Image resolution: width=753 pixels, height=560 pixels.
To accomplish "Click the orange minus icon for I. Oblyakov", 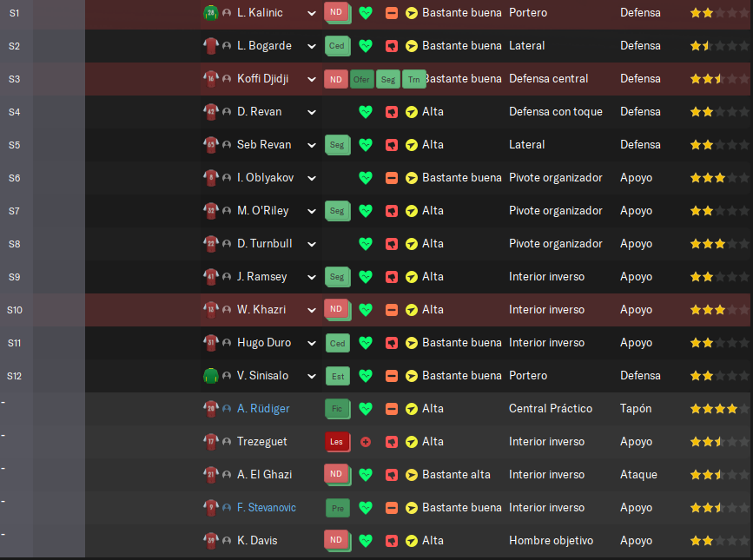I will pyautogui.click(x=392, y=178).
